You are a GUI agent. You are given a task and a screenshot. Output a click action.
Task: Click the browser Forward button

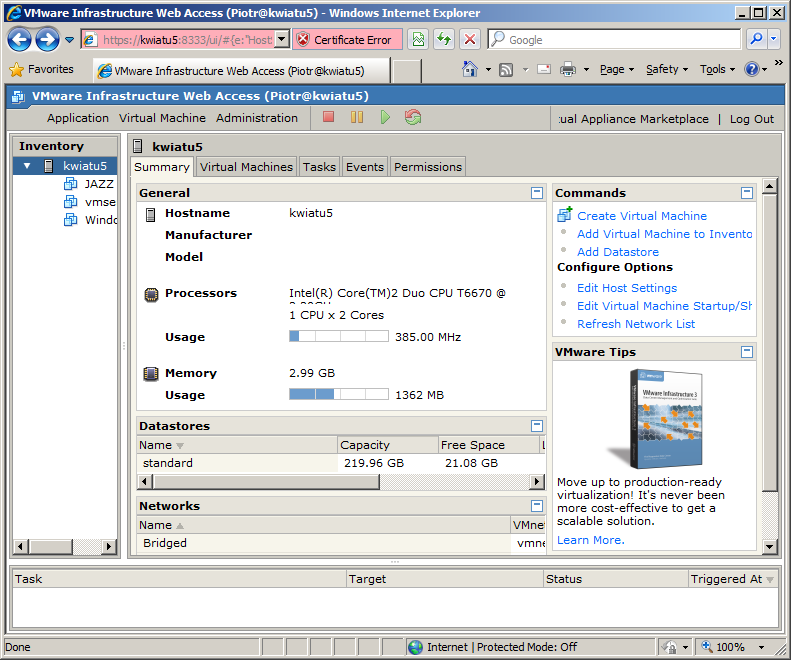(x=47, y=39)
